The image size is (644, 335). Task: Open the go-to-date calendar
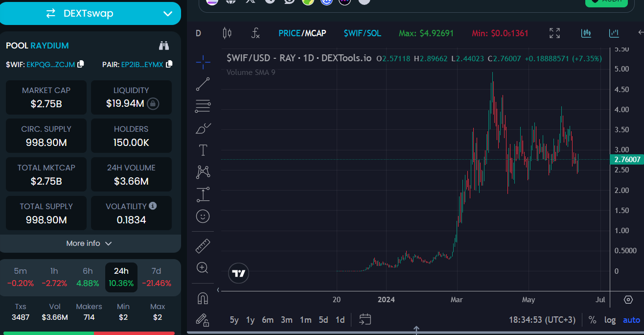click(365, 320)
